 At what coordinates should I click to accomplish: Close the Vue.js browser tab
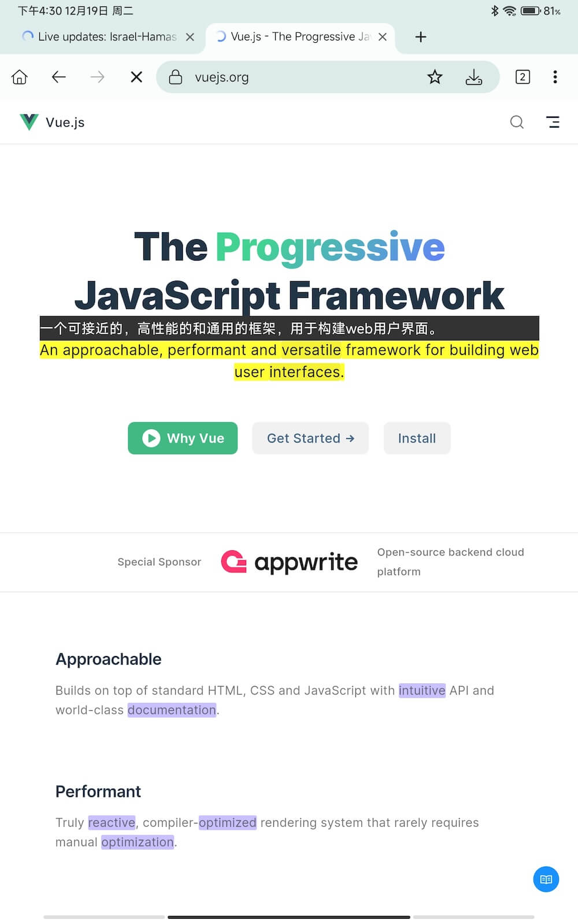click(383, 37)
